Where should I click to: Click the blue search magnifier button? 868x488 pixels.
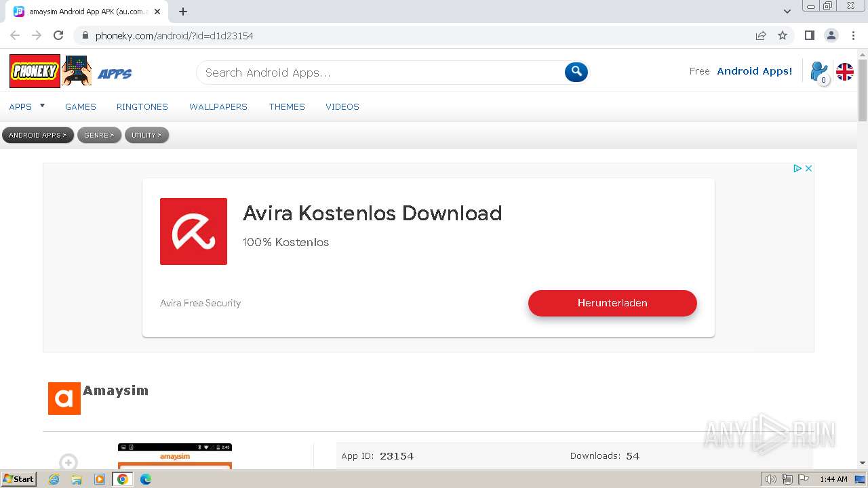(576, 71)
